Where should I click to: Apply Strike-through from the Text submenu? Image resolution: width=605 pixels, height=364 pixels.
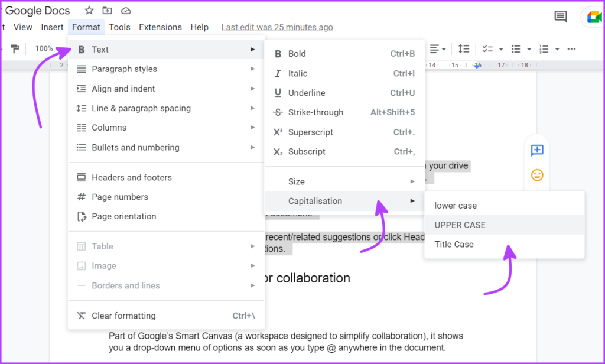pos(344,112)
